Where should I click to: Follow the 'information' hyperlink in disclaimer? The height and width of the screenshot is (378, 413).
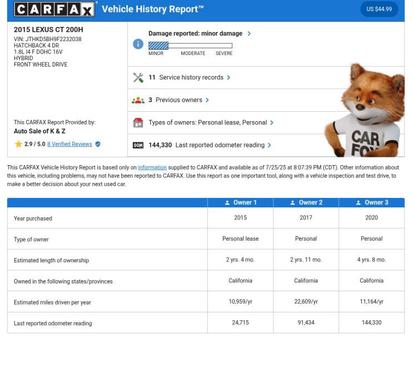pos(152,167)
